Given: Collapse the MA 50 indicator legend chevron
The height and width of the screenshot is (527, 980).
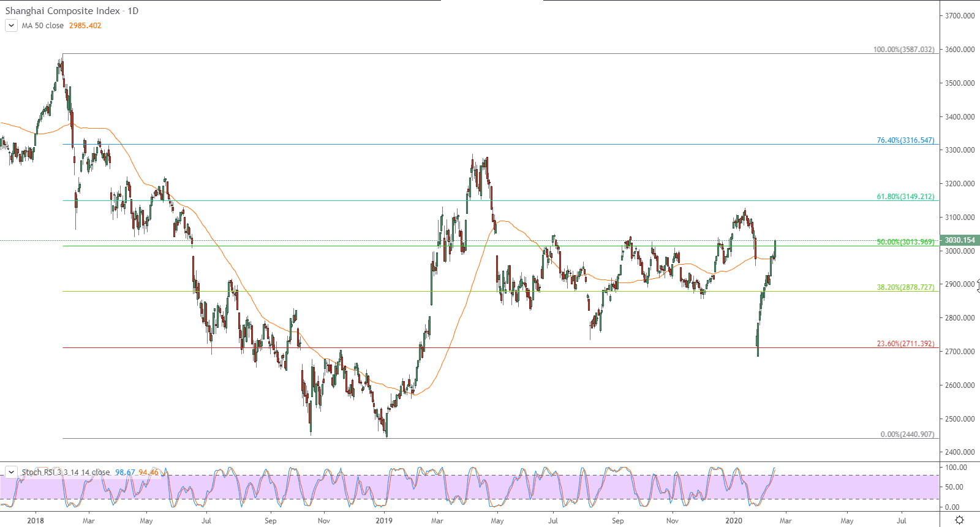Looking at the screenshot, I should point(11,26).
